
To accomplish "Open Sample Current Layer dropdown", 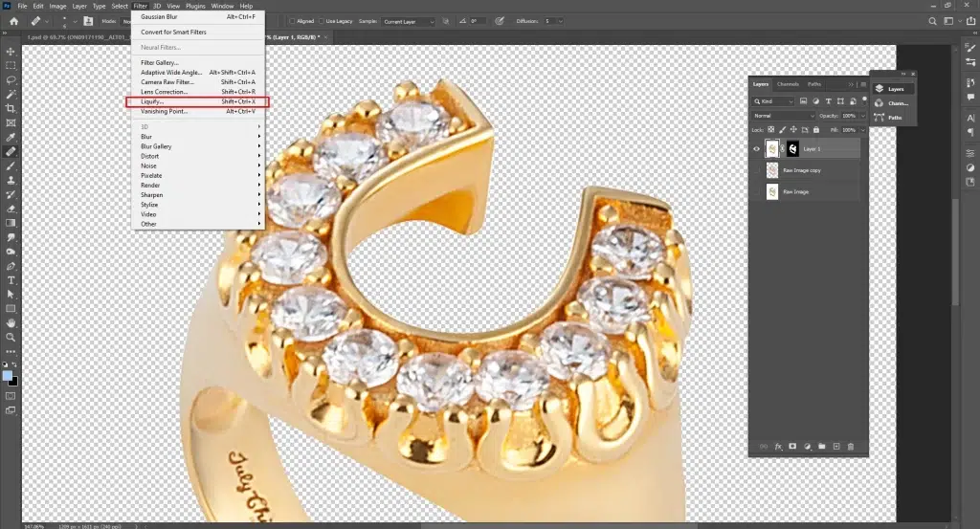I will coord(408,21).
